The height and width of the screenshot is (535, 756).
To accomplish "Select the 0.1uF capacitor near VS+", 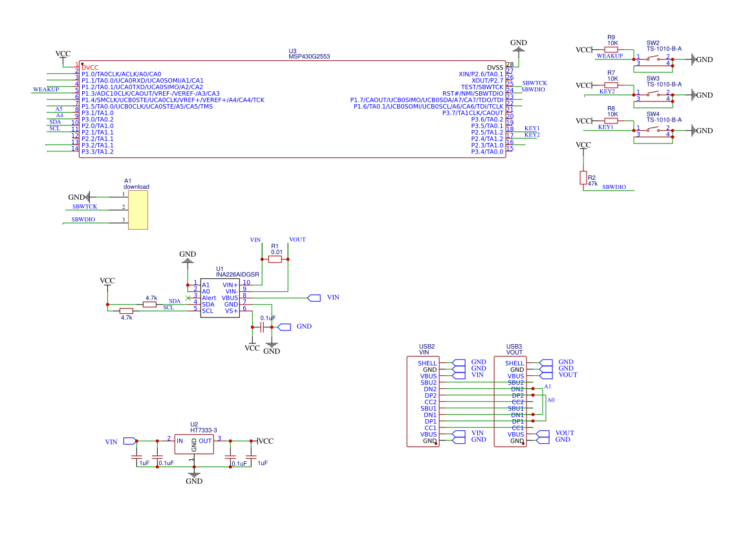I will (262, 327).
